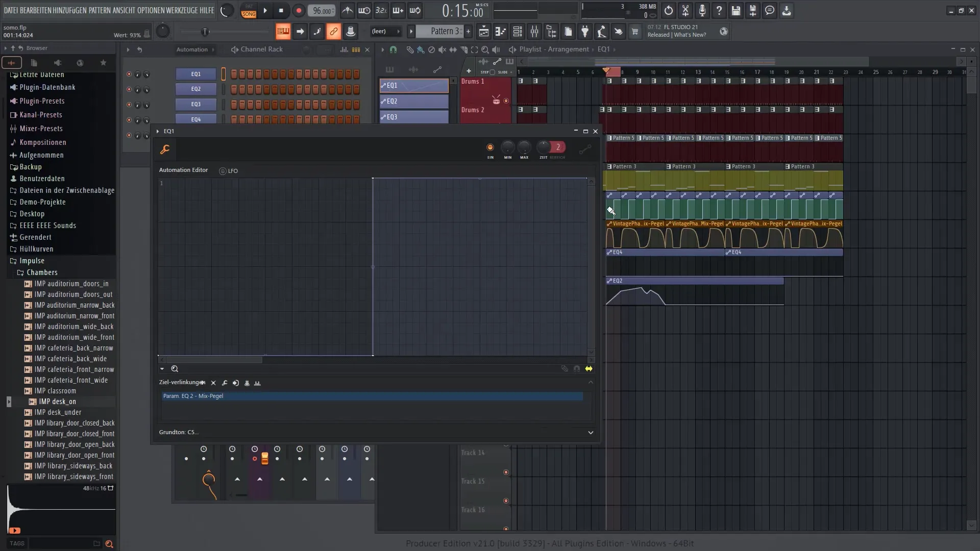The height and width of the screenshot is (551, 980).
Task: Select playlist mute tool
Action: click(x=442, y=49)
